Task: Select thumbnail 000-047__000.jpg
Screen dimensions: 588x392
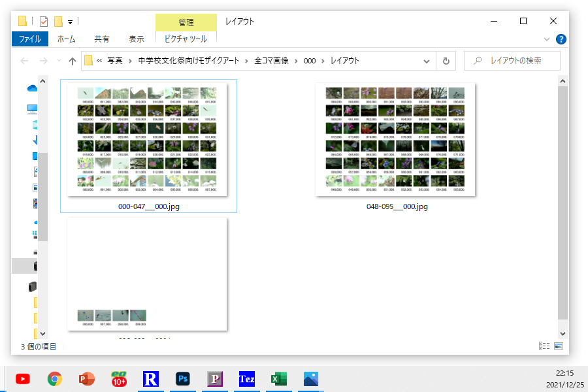Action: (x=147, y=140)
